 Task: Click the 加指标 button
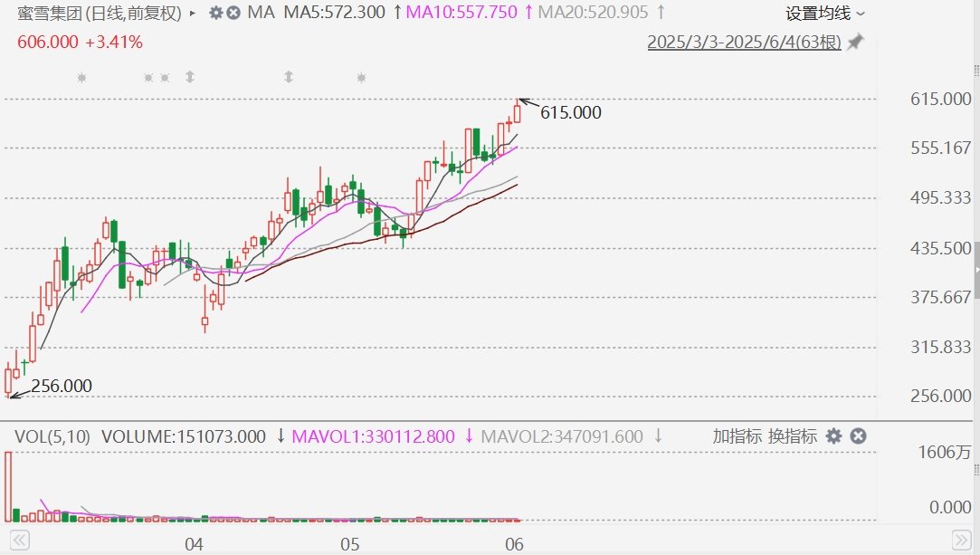click(x=737, y=435)
